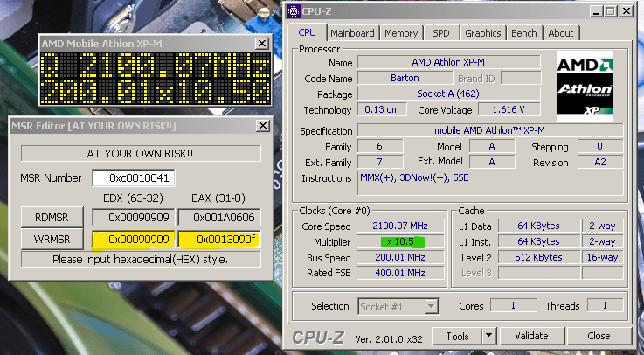Switch to the Mainboard tab
The image size is (644, 355).
tap(352, 33)
